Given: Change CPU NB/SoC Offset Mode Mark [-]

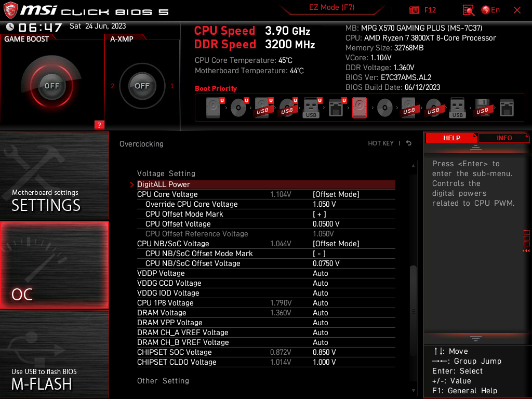Looking at the screenshot, I should click(x=319, y=254).
